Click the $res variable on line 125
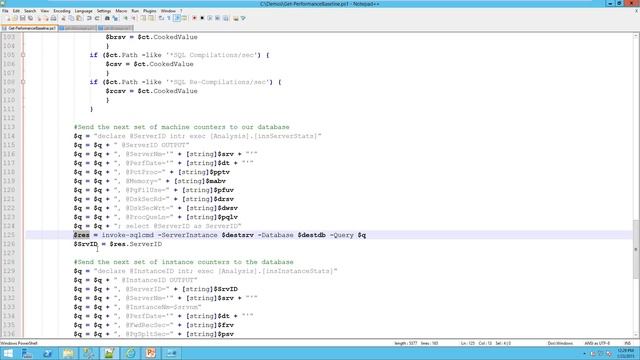This screenshot has width=640, height=360. [x=81, y=235]
